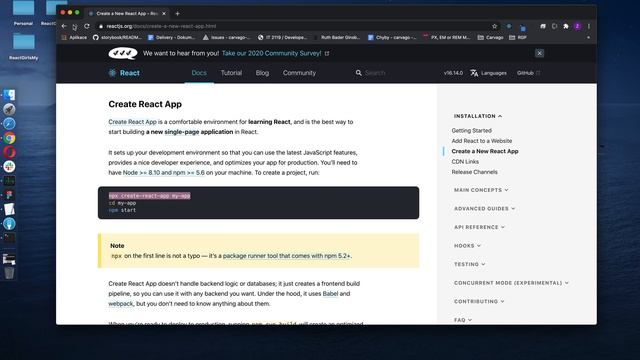
Task: Open the Chrome extensions puzzle icon
Action: 566,26
